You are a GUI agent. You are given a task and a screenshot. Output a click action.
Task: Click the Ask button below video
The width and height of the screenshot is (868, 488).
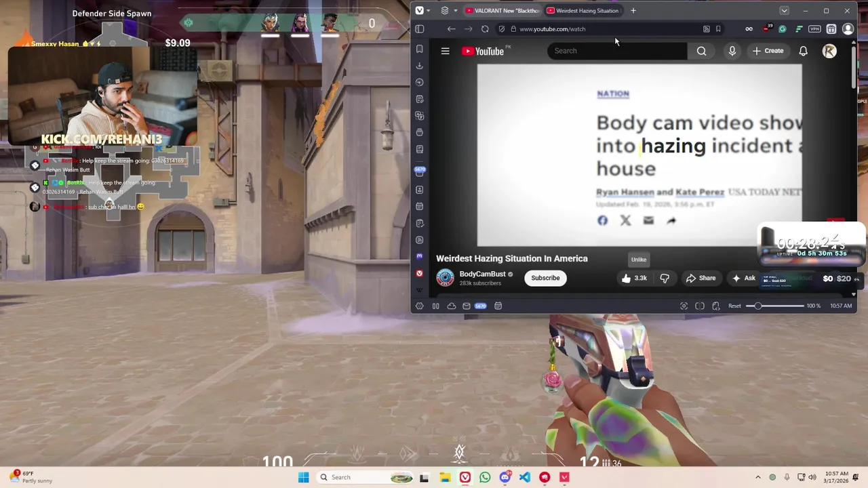743,278
